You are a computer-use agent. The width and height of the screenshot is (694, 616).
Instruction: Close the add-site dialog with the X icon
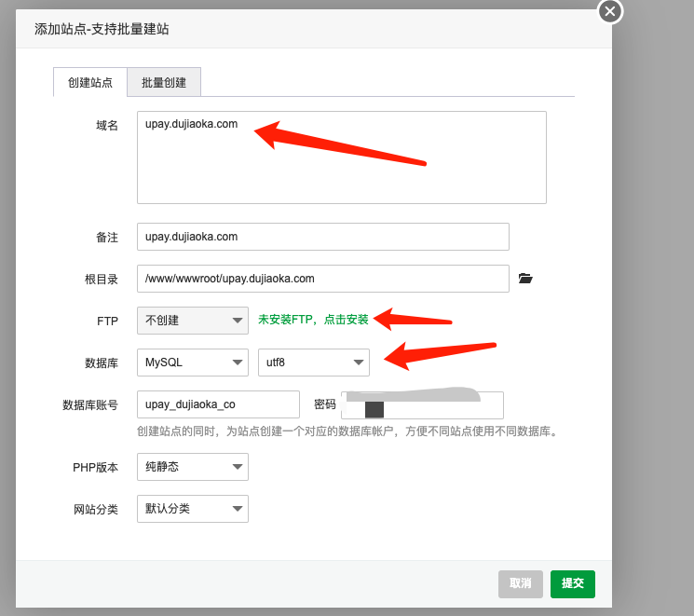pyautogui.click(x=609, y=11)
